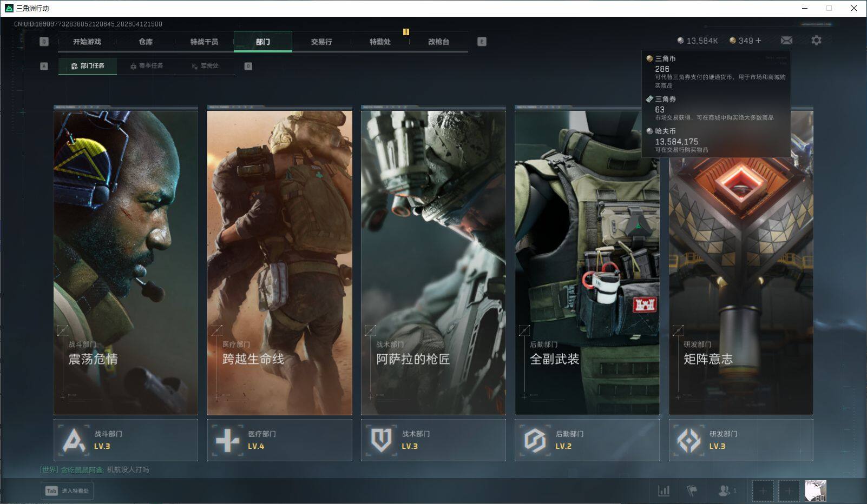
Task: Open the 战斗部门 LV.3 panel
Action: (x=126, y=440)
